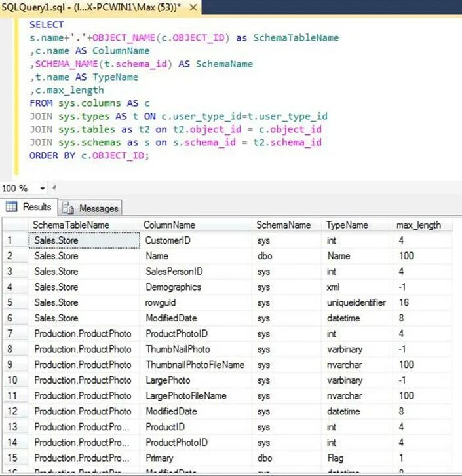Close the SQLQuery1.sql tab

point(193,8)
